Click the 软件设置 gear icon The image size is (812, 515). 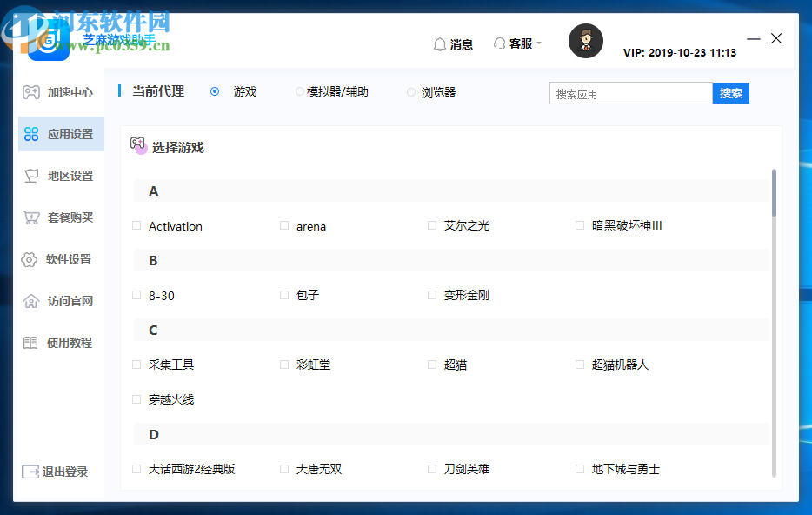pyautogui.click(x=29, y=259)
